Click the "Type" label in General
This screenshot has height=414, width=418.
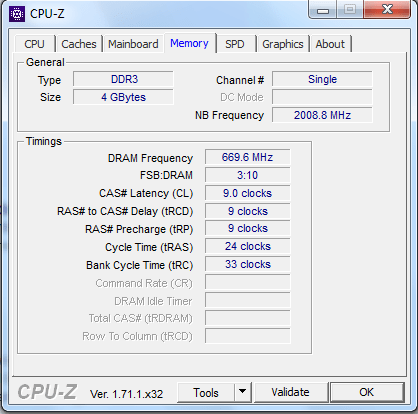click(x=49, y=80)
